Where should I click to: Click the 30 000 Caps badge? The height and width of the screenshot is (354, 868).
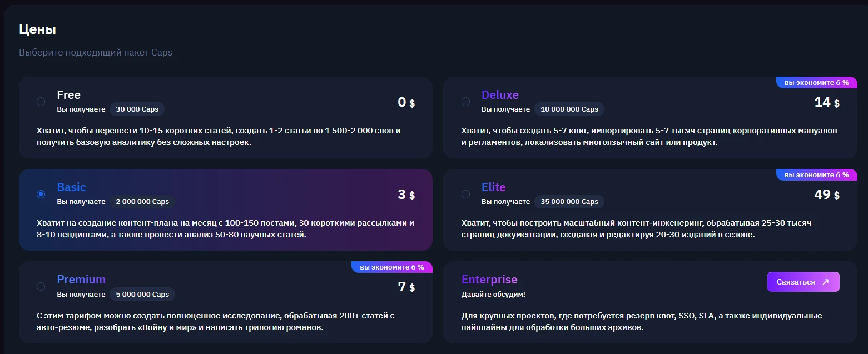pos(137,109)
